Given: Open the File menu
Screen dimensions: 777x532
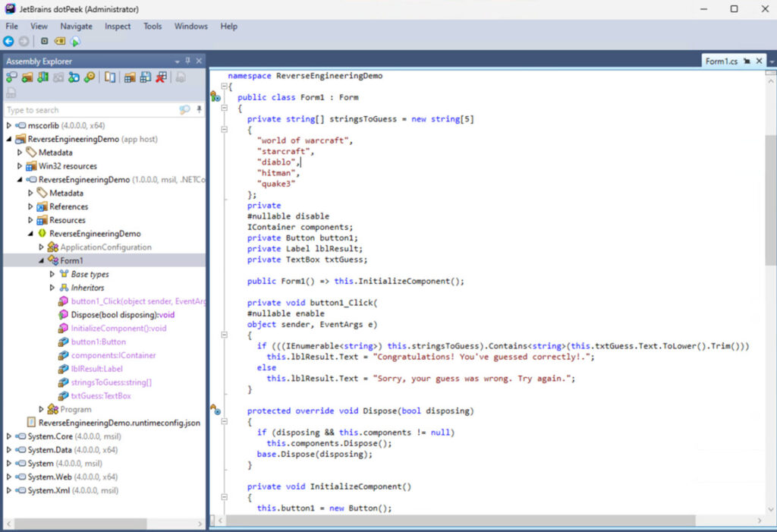Looking at the screenshot, I should coord(12,27).
